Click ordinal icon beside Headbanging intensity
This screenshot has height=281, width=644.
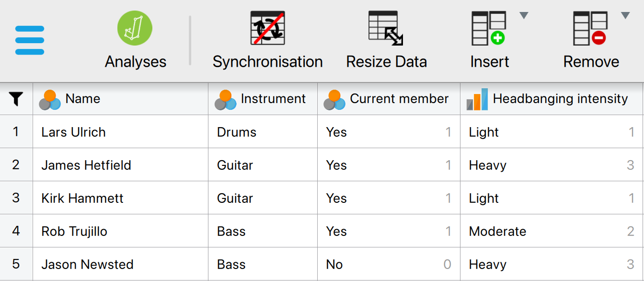pos(477,99)
